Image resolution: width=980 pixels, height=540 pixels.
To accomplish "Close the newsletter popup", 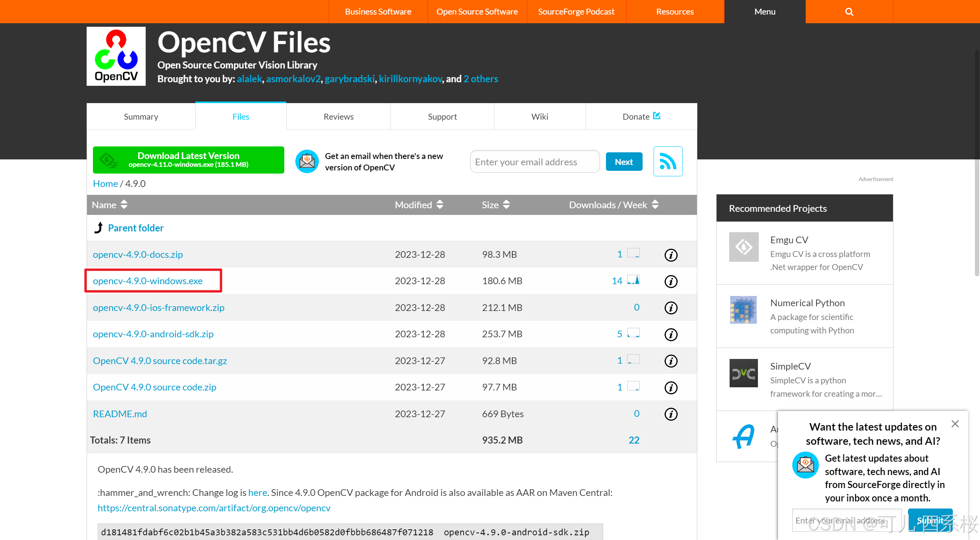I will coord(955,424).
